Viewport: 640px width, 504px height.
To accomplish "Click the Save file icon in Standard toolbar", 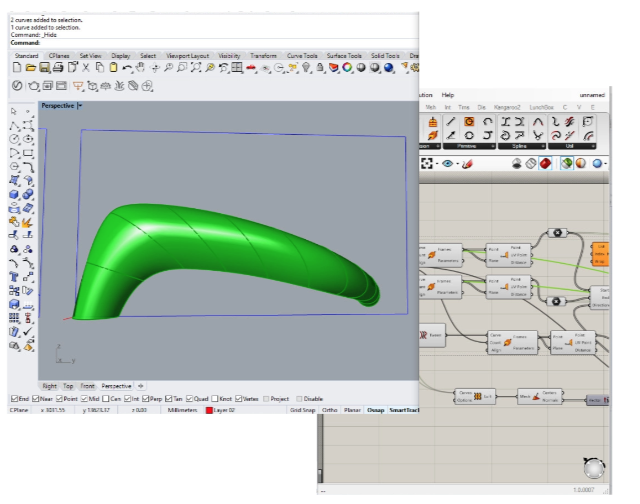I will 45,68.
